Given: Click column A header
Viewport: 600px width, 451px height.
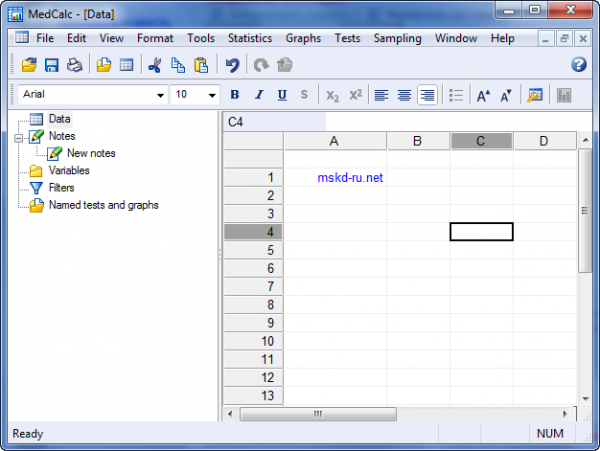Looking at the screenshot, I should coord(335,141).
